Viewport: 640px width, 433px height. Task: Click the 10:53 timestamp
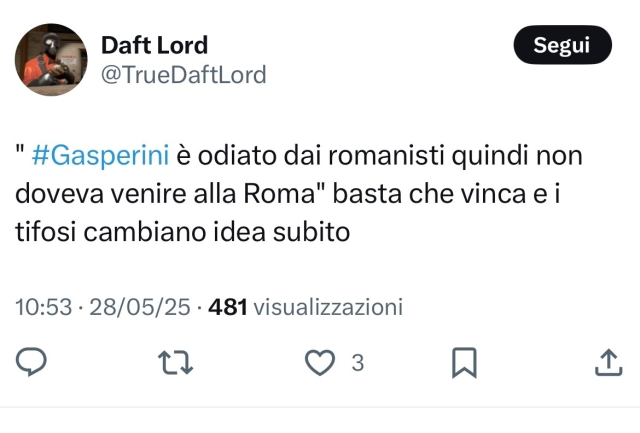[x=41, y=307]
